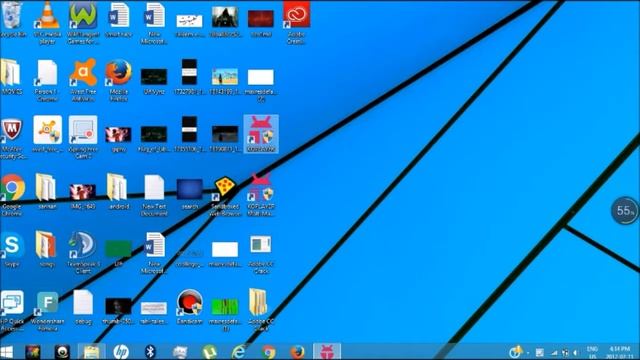Launch Internet Explorer from the taskbar
Viewport: 640px width, 360px height.
tap(239, 352)
